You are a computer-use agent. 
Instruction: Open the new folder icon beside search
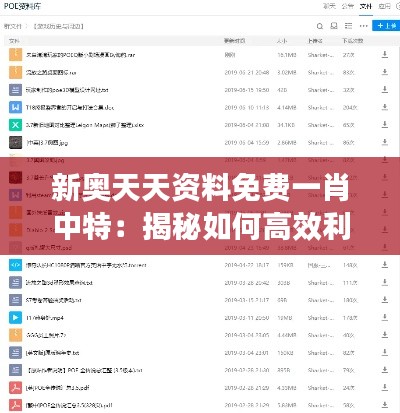coord(334,26)
